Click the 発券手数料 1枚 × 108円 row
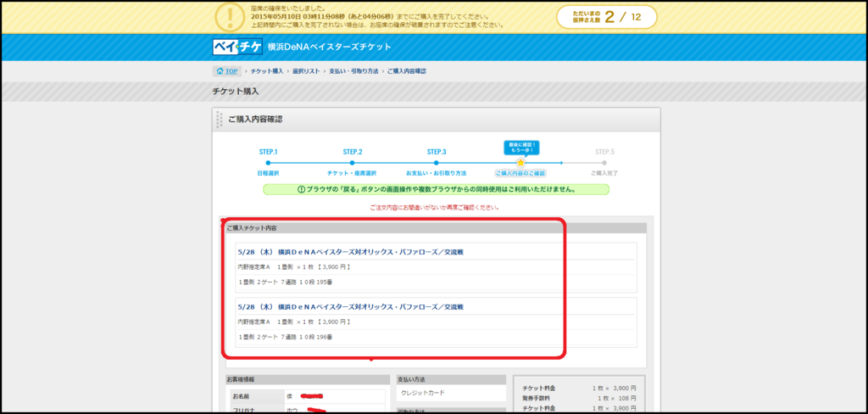 click(x=579, y=399)
